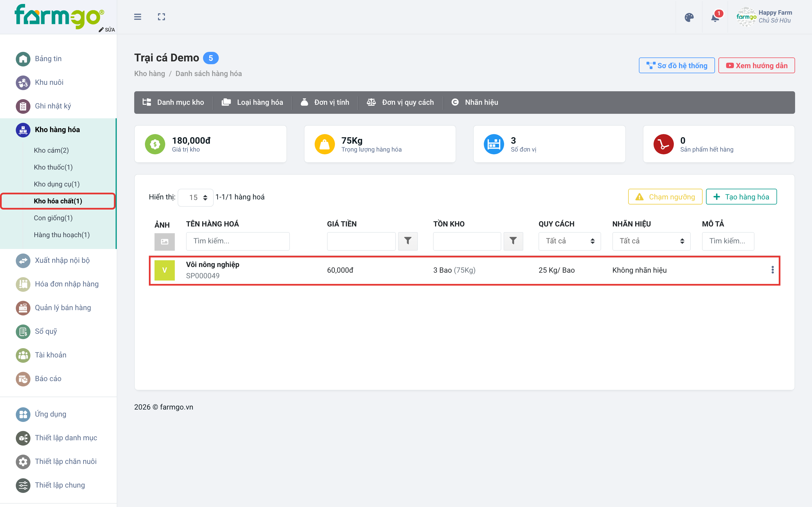Image resolution: width=812 pixels, height=507 pixels.
Task: Click the Sơ đồ hệ thống button
Action: point(676,65)
